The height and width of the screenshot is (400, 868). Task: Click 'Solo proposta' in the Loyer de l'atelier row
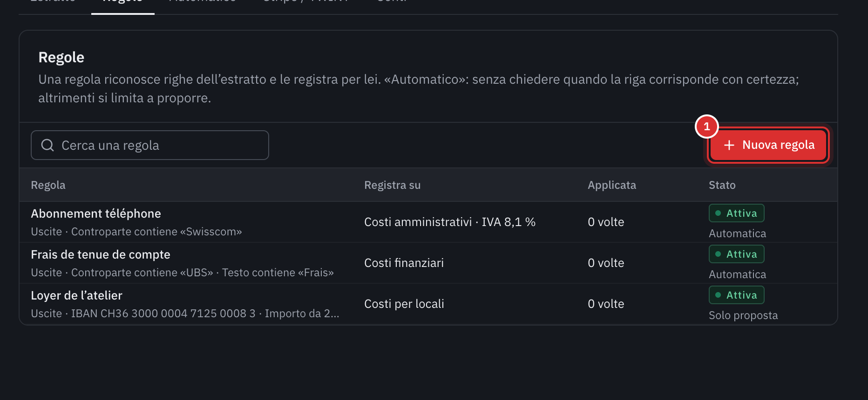coord(743,315)
